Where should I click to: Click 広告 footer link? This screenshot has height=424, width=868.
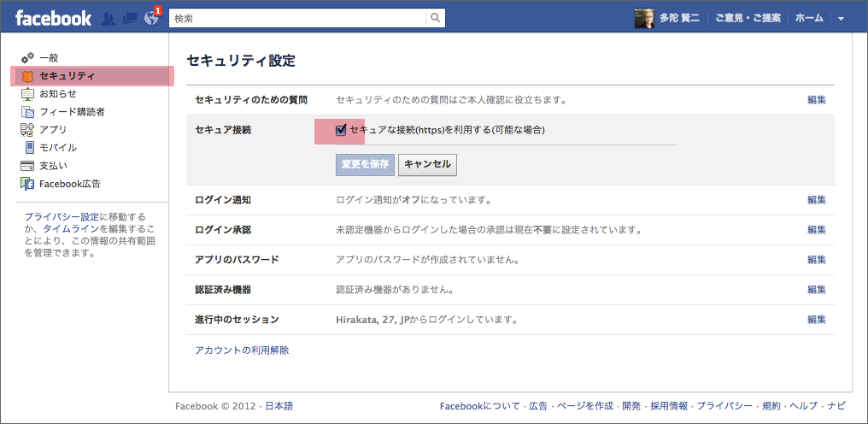click(538, 406)
